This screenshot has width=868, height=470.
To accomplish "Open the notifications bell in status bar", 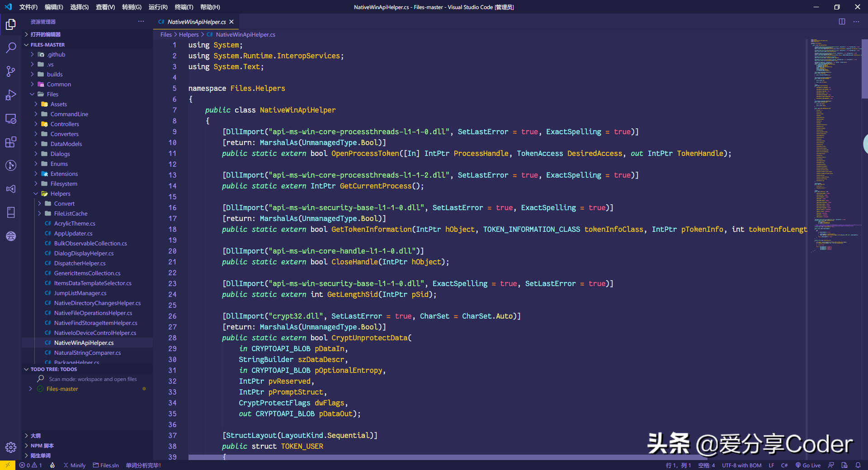I will click(858, 465).
